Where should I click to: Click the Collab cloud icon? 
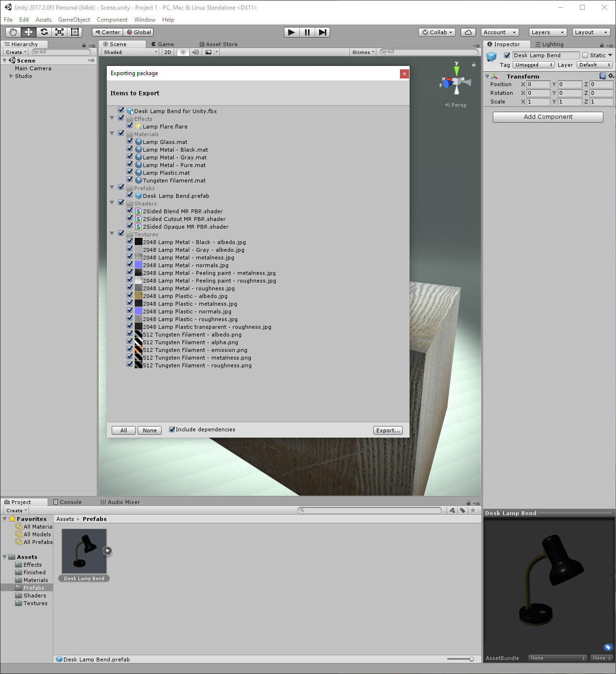tap(467, 32)
